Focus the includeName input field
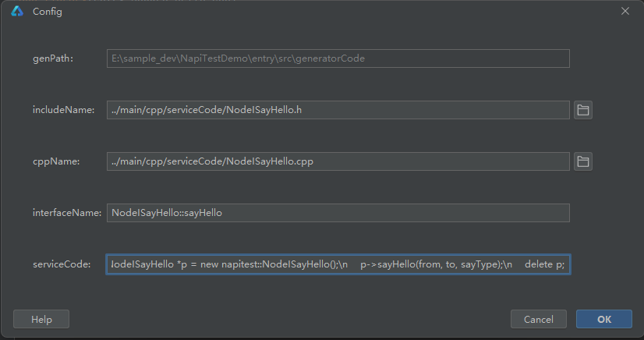644x340 pixels. point(338,110)
